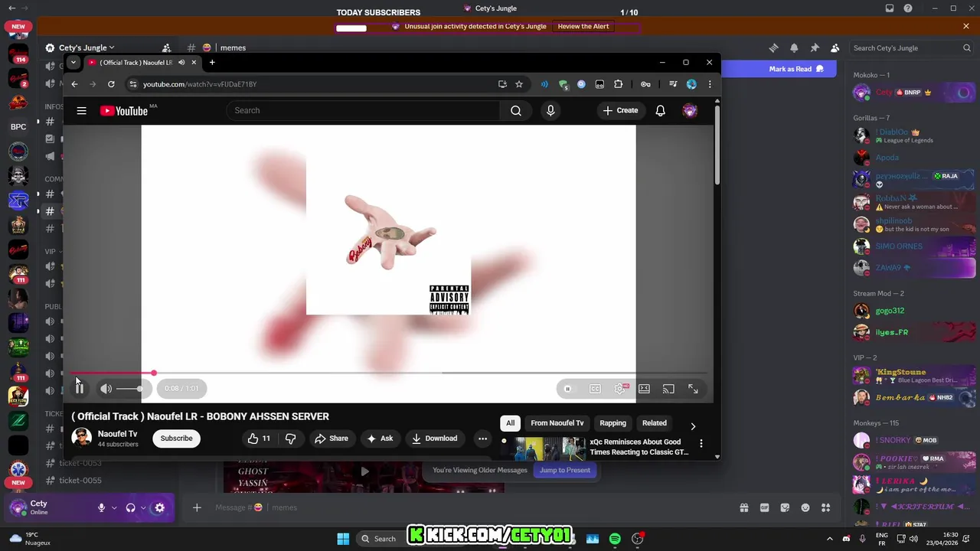Reload the YouTube page in Chrome
Viewport: 980px width, 551px height.
click(x=111, y=84)
